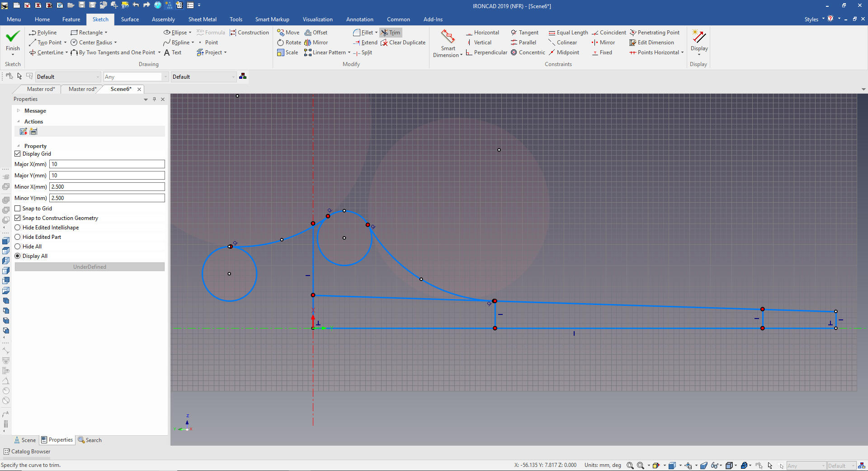Select the Display All radio button
The image size is (868, 471).
(x=18, y=256)
